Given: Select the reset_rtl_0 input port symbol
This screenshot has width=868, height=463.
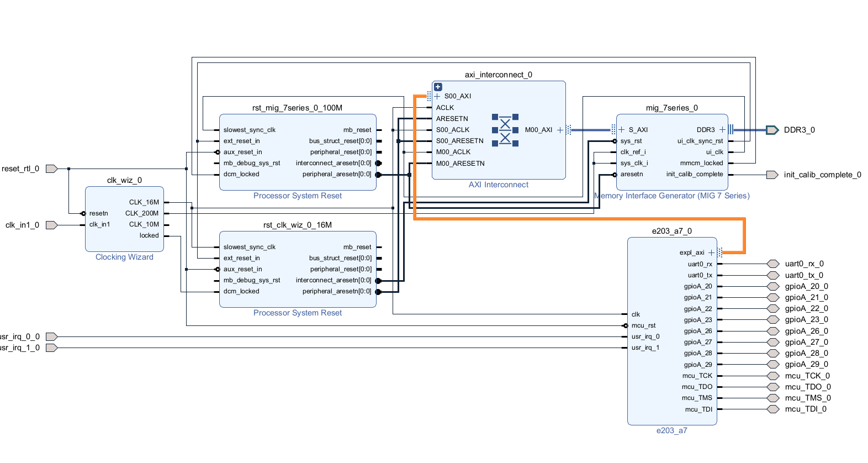Looking at the screenshot, I should tap(51, 169).
